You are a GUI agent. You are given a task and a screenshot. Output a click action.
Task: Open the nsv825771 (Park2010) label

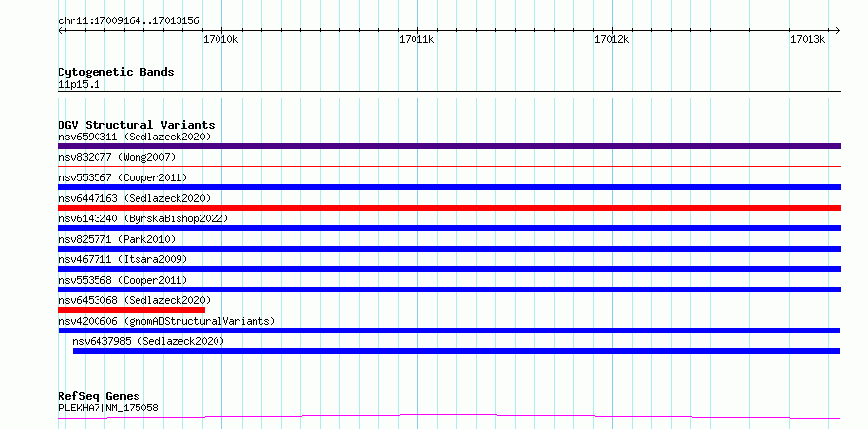117,239
